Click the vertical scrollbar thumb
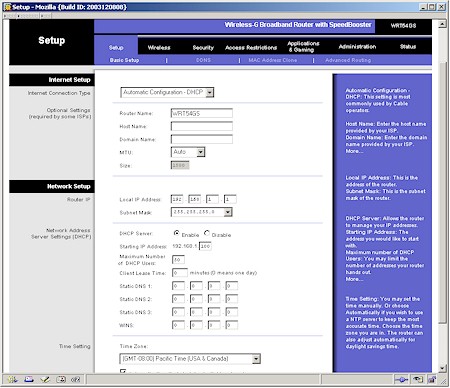Viewport: 450px width, 388px height. [442, 193]
